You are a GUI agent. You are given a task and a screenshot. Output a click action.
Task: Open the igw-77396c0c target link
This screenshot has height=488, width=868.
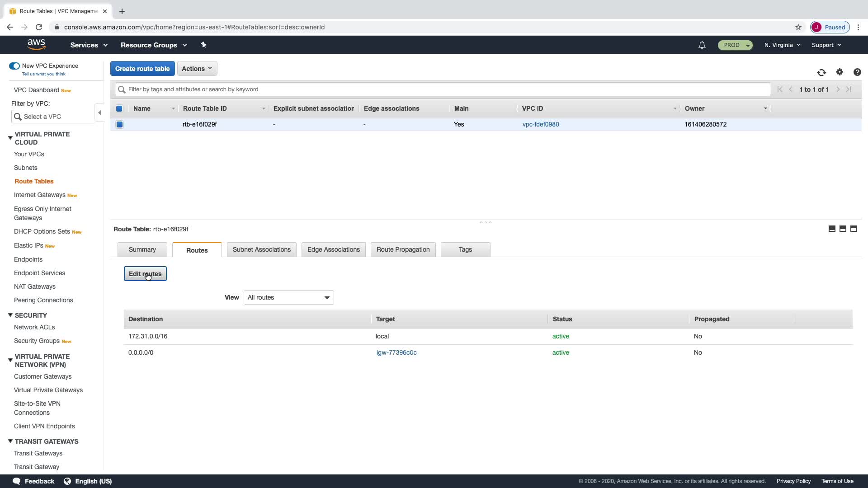coord(396,352)
